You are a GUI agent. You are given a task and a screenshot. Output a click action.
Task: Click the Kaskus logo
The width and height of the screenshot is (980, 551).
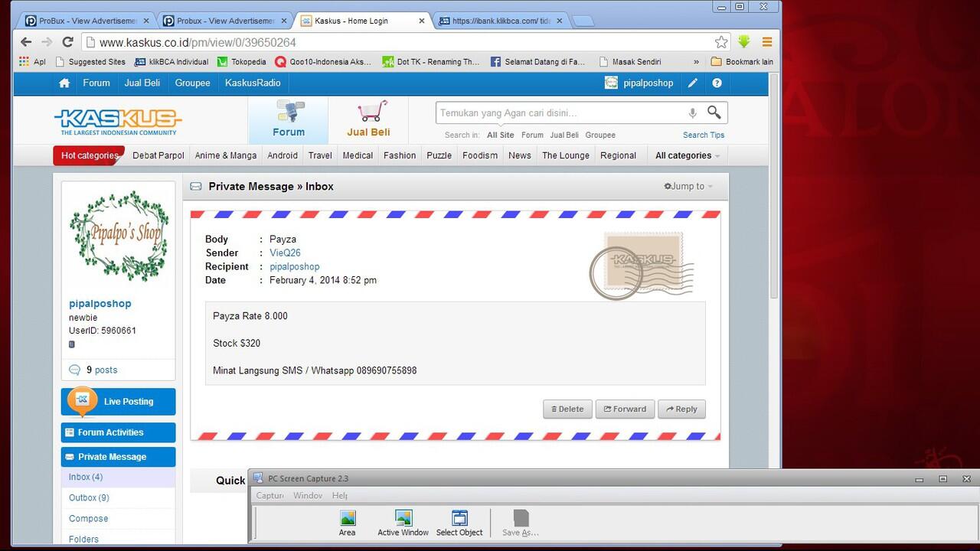[118, 122]
